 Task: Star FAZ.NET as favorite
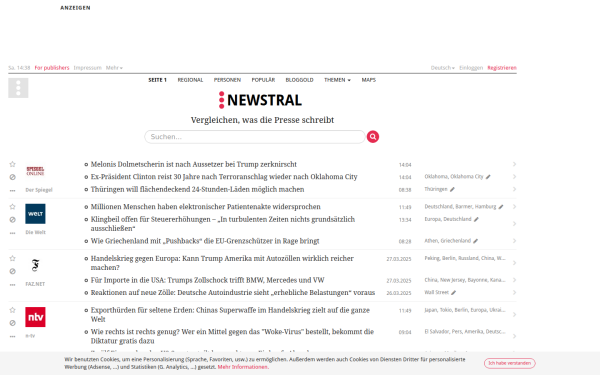pyautogui.click(x=13, y=258)
